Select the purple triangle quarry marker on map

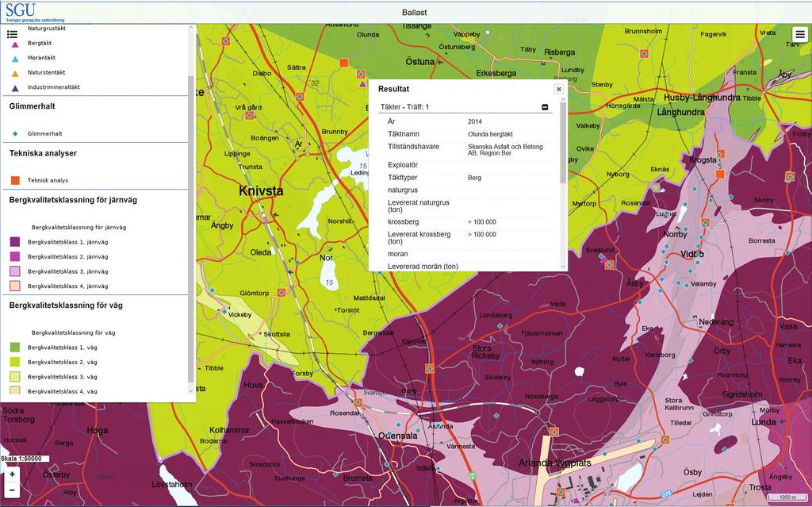click(x=362, y=83)
